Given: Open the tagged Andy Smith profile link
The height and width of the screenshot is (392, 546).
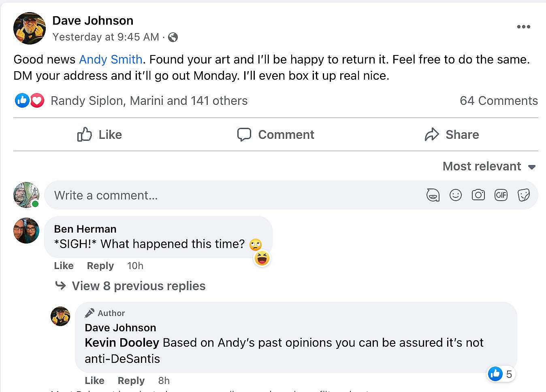Looking at the screenshot, I should [111, 59].
